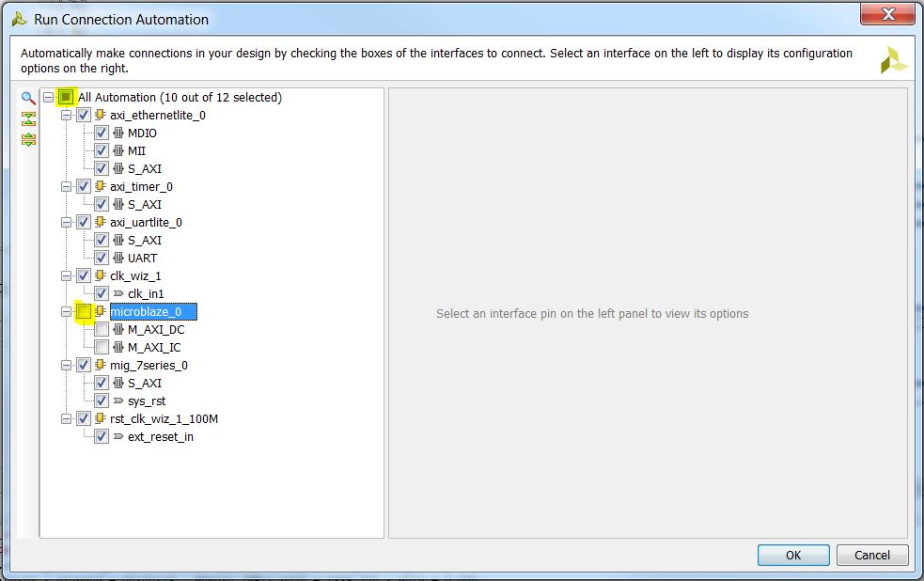
Task: Click the axi_ethernetlite_0 IP block icon
Action: pyautogui.click(x=101, y=115)
